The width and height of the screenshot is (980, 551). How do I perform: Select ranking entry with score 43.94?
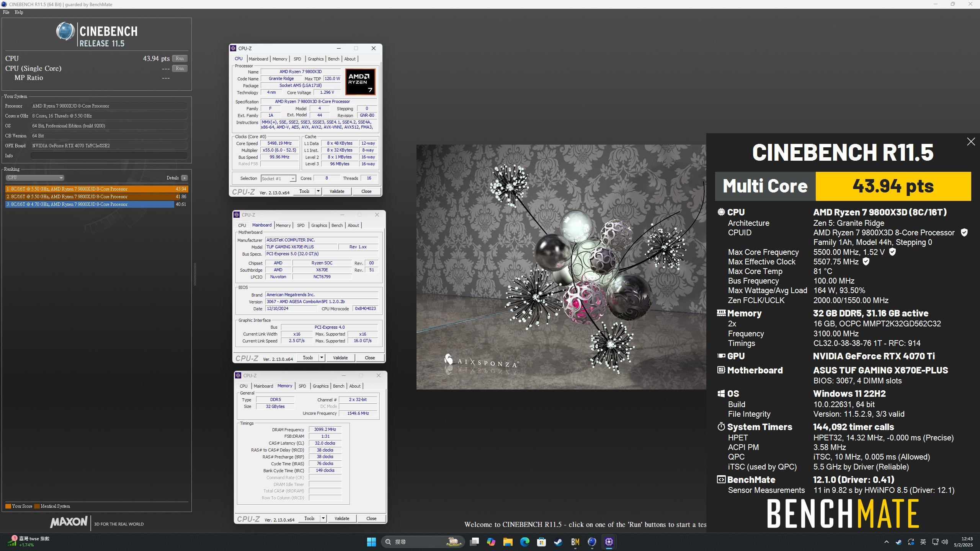[96, 189]
